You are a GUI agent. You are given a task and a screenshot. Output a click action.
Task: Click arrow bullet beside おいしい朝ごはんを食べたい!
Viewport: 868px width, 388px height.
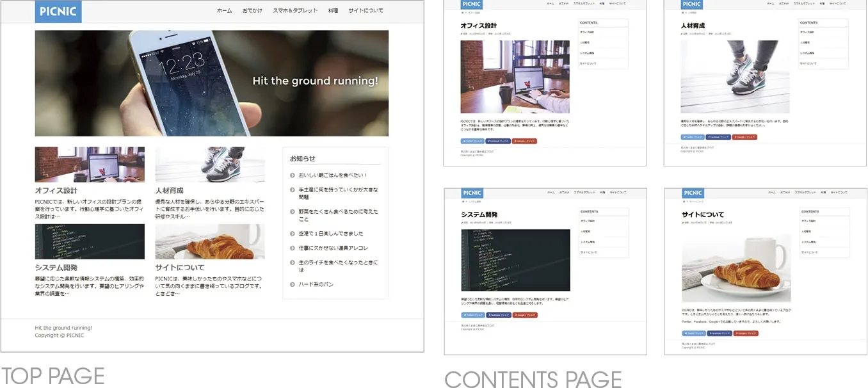293,175
